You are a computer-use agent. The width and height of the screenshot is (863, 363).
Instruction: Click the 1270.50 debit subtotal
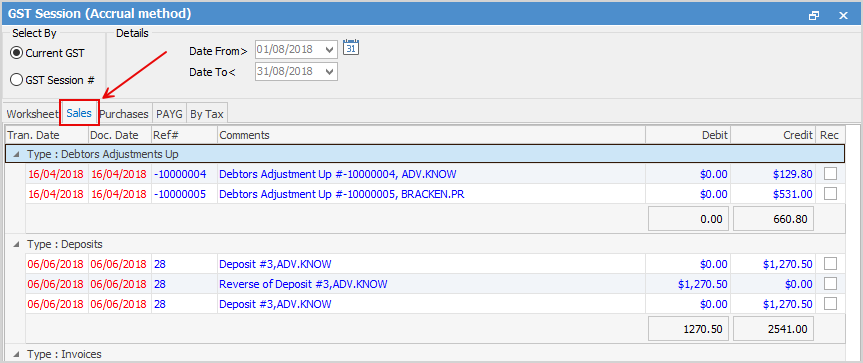689,328
